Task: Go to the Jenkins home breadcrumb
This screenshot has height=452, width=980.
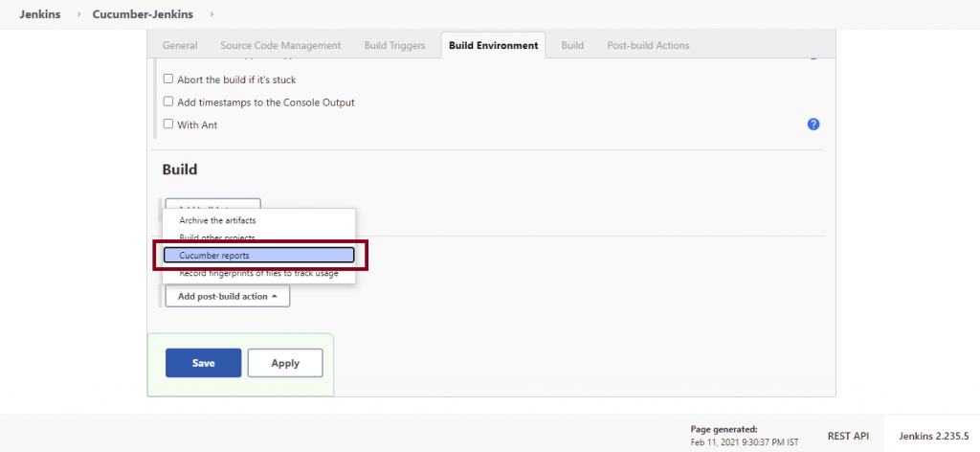Action: point(40,13)
